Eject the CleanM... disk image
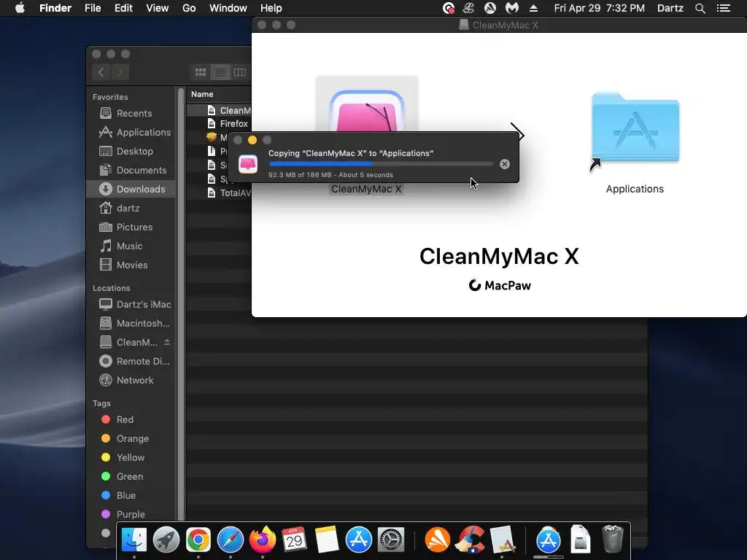 click(x=167, y=342)
